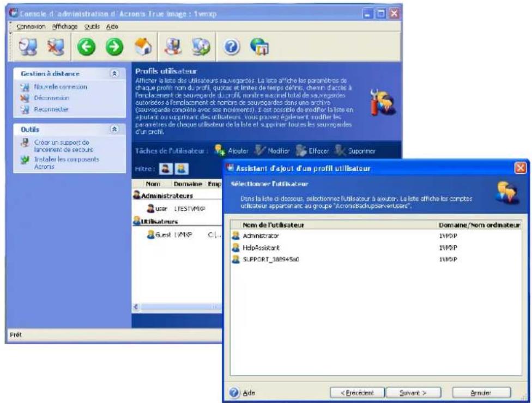Screen dimensions: 532x403
Task: Click the Installer les composants Acronis icon
Action: pos(25,160)
